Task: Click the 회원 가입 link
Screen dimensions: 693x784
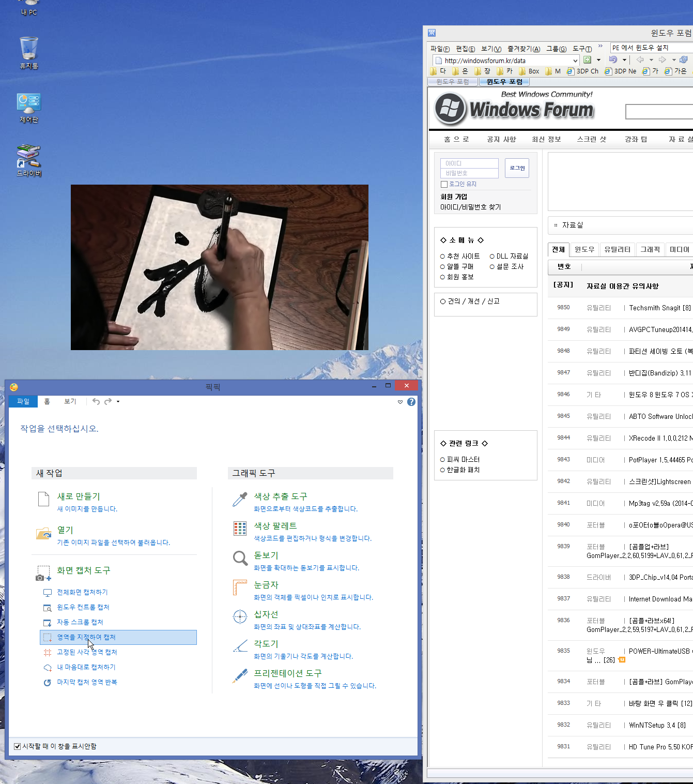Action: click(454, 197)
